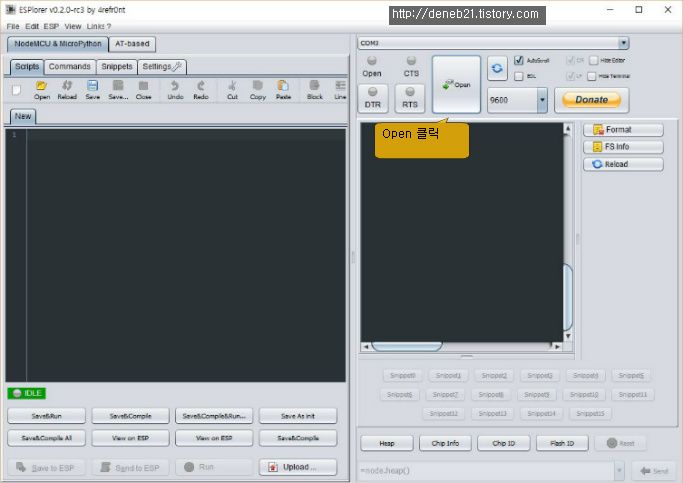Click the Send to ESP button
This screenshot has height=483, width=683.
[130, 467]
